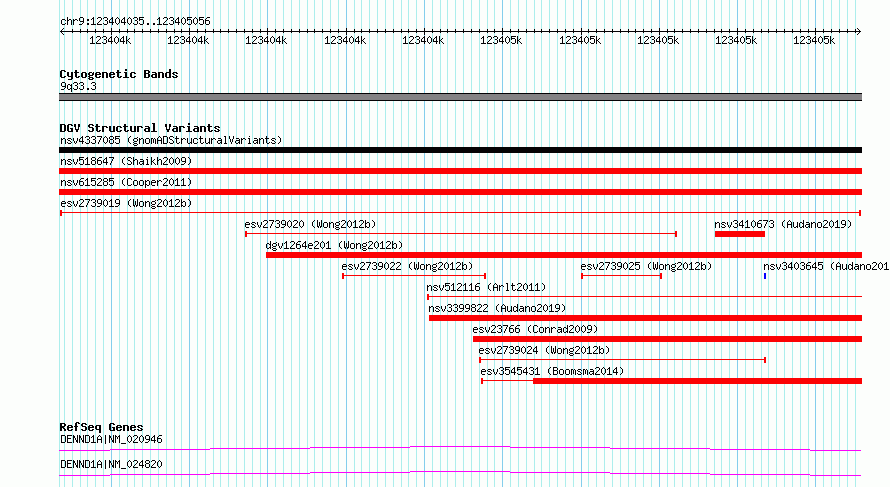Click the magenta intron line of DENND1A|NM_020946
Image resolution: width=890 pixels, height=487 pixels.
click(460, 448)
